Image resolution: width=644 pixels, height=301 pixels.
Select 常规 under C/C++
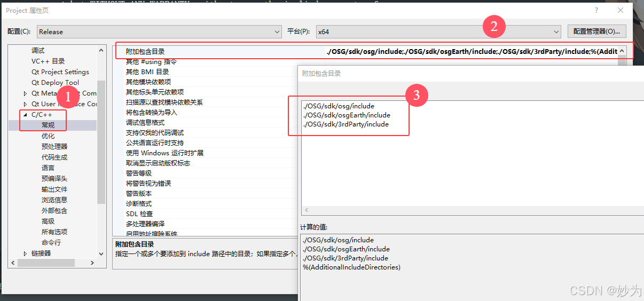pos(48,125)
